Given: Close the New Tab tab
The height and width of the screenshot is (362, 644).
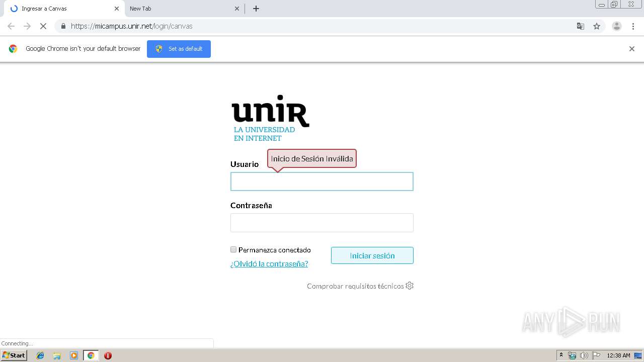Looking at the screenshot, I should [237, 9].
